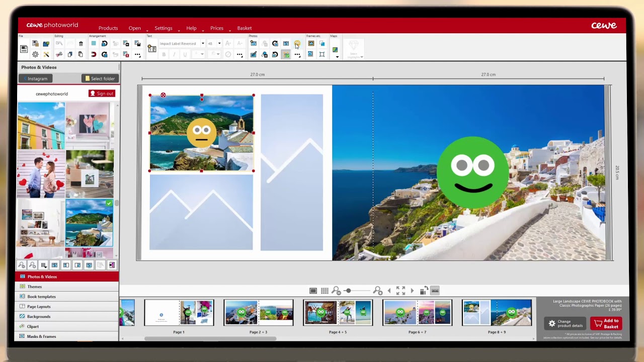Viewport: 644px width, 362px height.
Task: Click the fit-to-screen expand arrows icon
Action: (x=400, y=291)
